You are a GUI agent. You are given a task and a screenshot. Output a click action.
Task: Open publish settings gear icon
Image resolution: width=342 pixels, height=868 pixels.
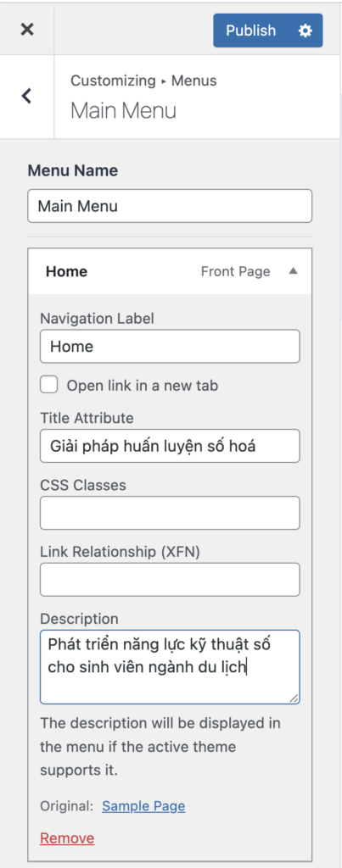[306, 31]
